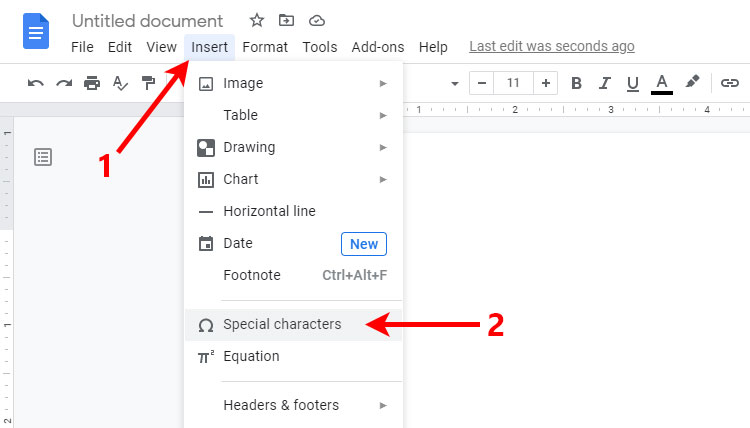Open the text color picker

point(662,84)
